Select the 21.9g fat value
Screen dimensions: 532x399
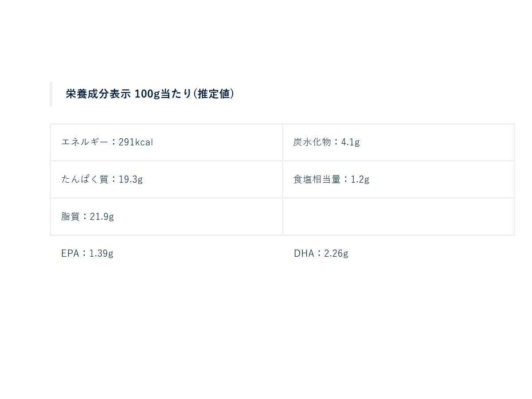102,217
